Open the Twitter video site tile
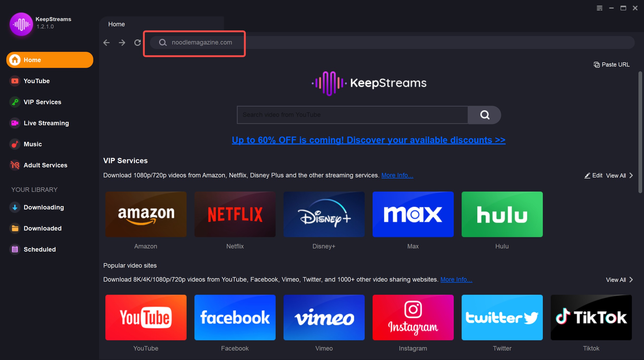Viewport: 644px width, 360px height. [x=502, y=317]
